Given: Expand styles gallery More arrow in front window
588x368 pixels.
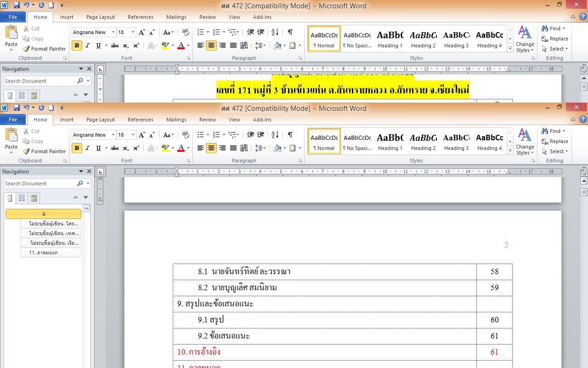Looking at the screenshot, I should coord(510,152).
